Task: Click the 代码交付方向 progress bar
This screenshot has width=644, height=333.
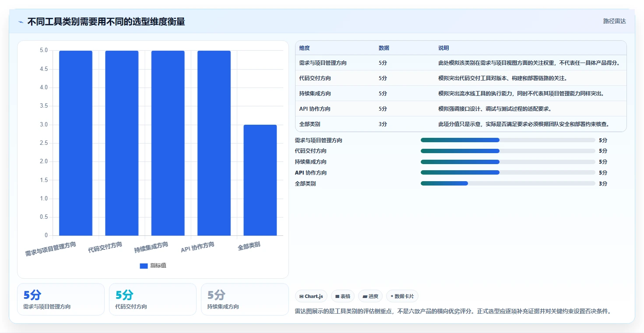Action: tap(508, 151)
